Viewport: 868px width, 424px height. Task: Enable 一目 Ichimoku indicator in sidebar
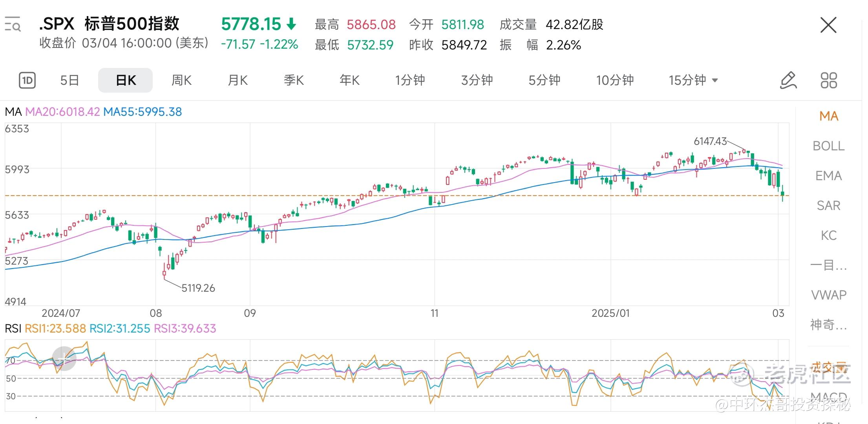tap(829, 265)
